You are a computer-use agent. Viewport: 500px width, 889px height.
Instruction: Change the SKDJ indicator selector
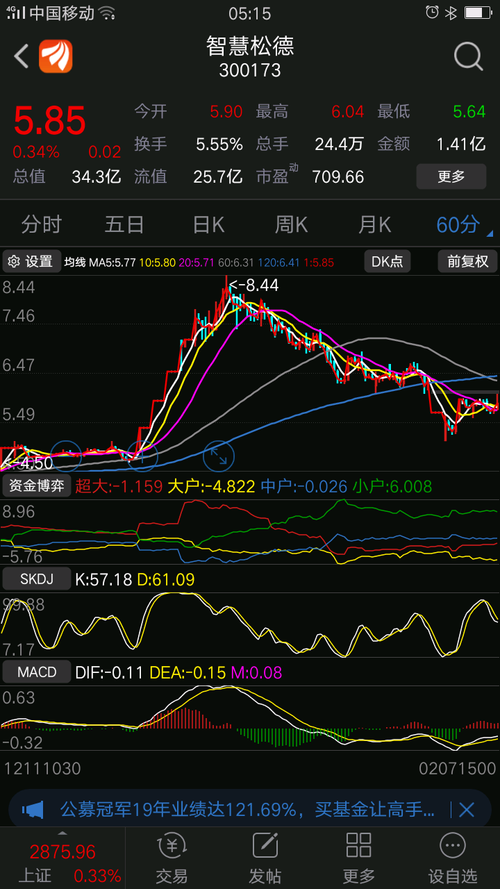point(37,579)
